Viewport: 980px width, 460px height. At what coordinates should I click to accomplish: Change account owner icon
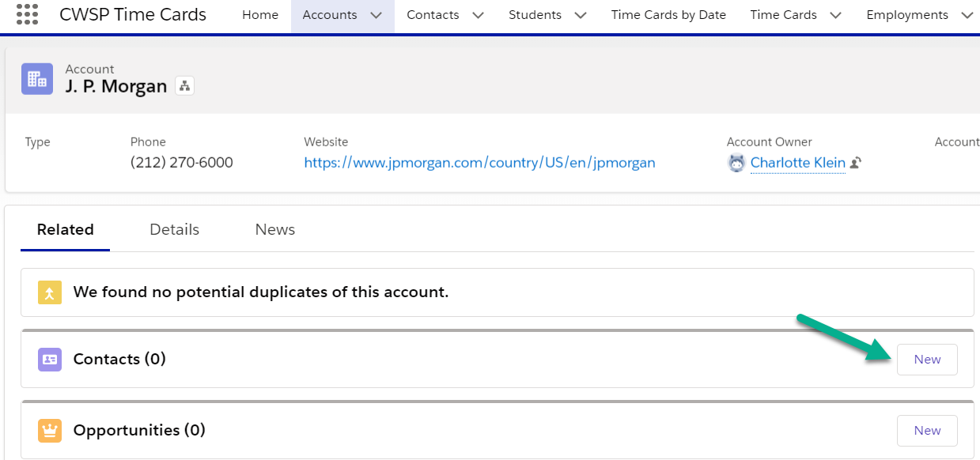pyautogui.click(x=856, y=163)
